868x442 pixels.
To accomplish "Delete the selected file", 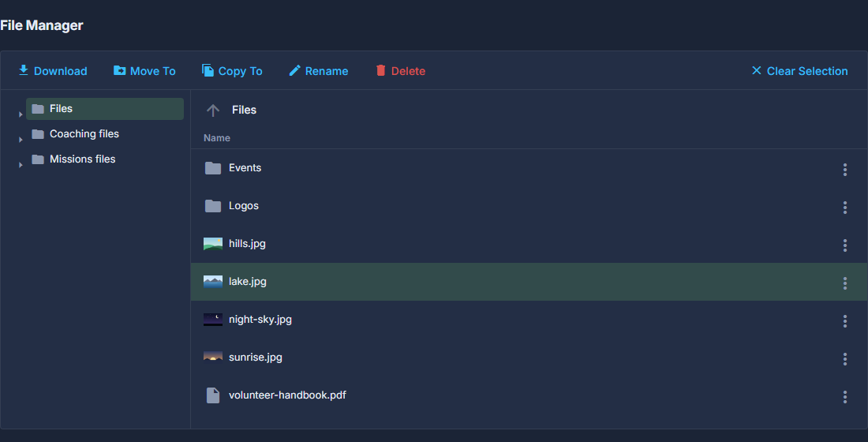I will pos(400,71).
